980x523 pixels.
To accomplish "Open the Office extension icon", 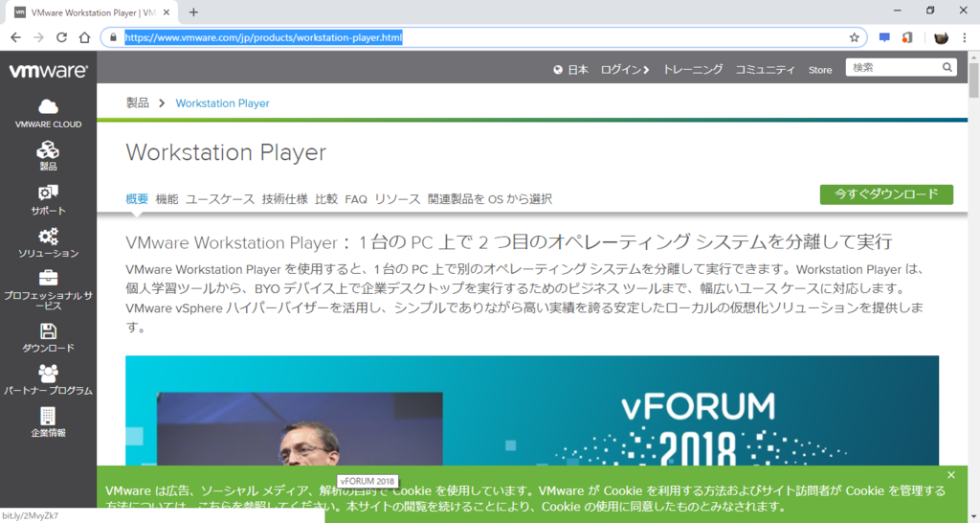I will pos(907,37).
